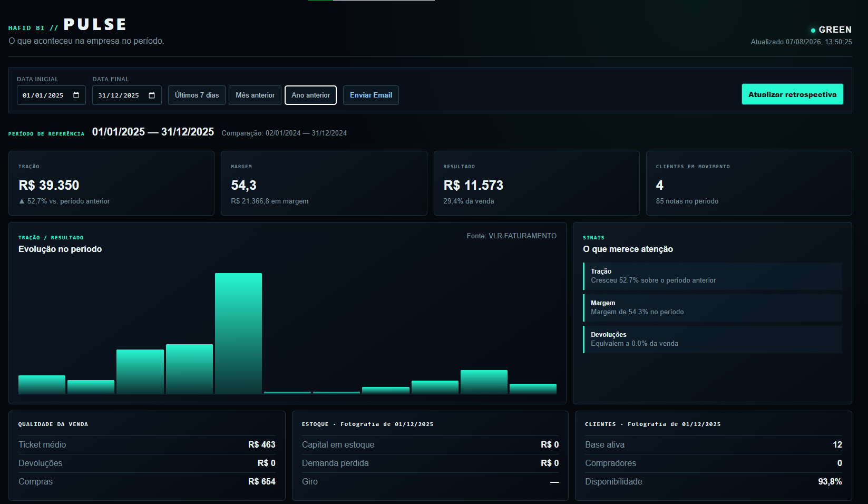Screen dimensions: 868x504
Task: Select the Devoluções signal alert item
Action: (713, 340)
